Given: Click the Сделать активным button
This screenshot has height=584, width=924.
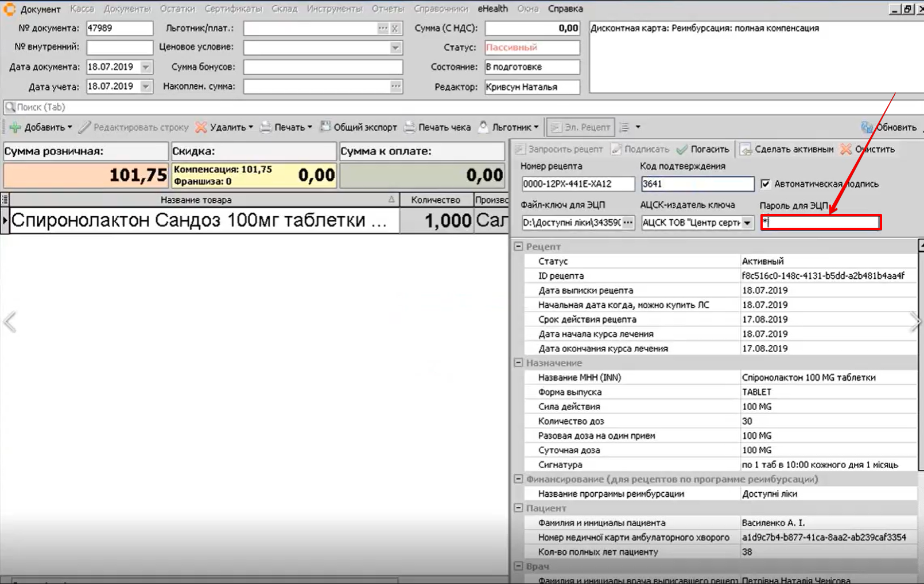Looking at the screenshot, I should point(787,149).
